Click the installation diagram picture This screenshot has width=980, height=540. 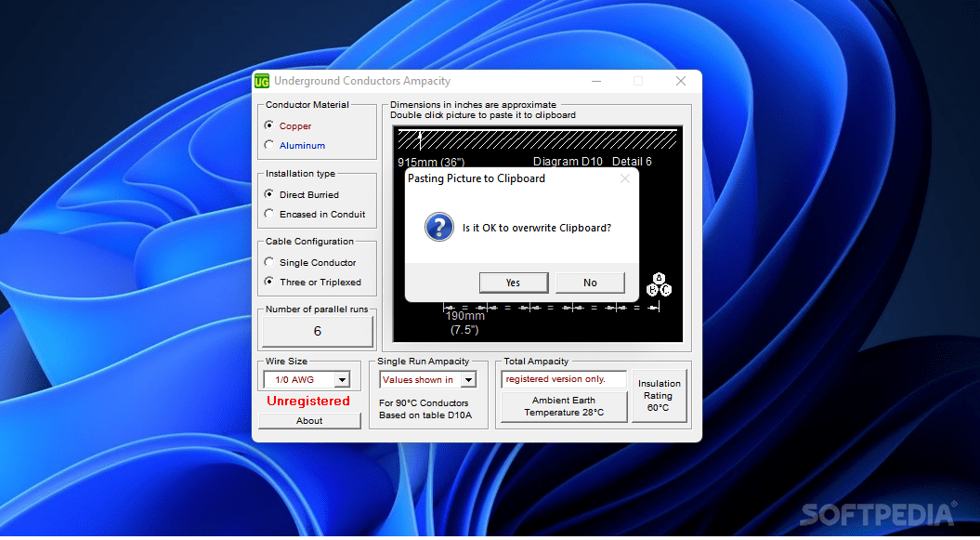click(538, 234)
